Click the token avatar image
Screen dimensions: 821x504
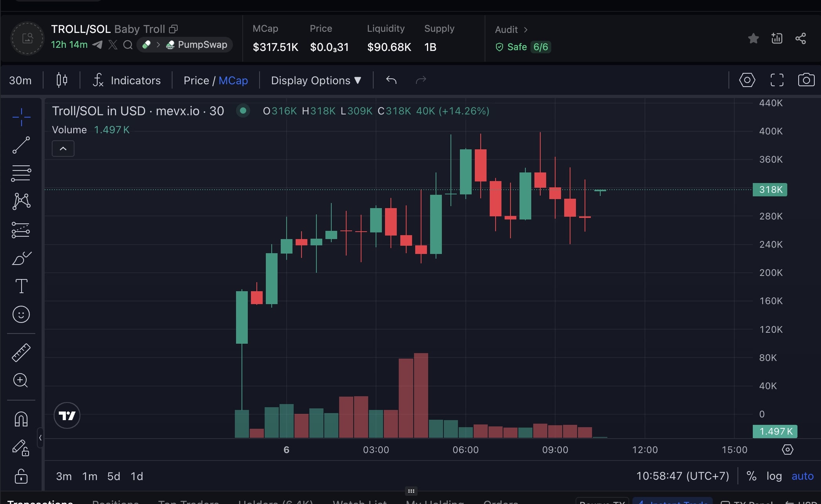point(27,38)
